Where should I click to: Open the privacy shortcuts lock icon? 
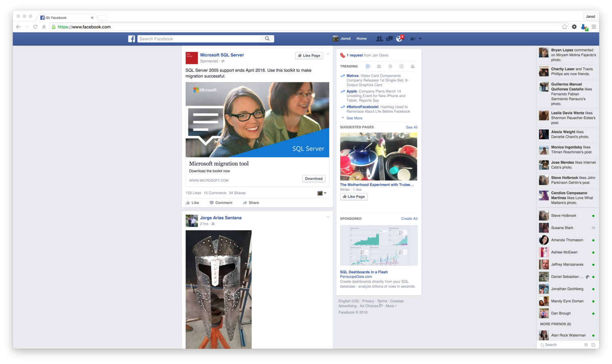pyautogui.click(x=413, y=39)
